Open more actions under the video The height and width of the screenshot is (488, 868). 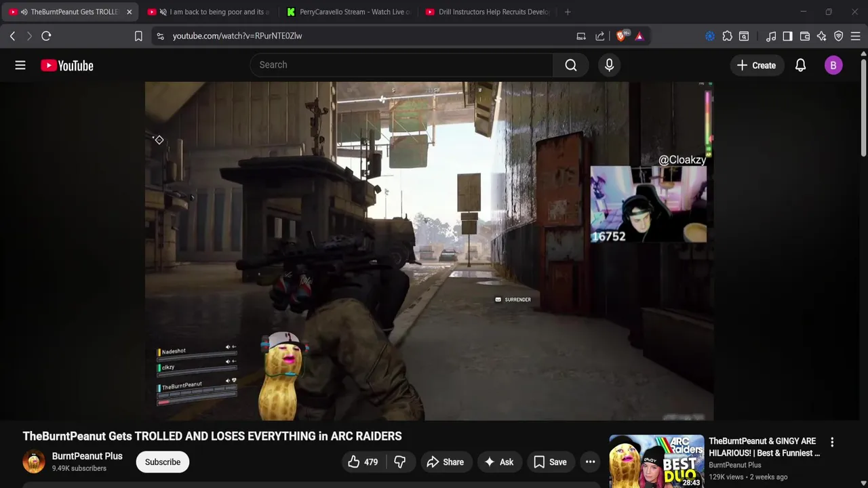coord(590,462)
